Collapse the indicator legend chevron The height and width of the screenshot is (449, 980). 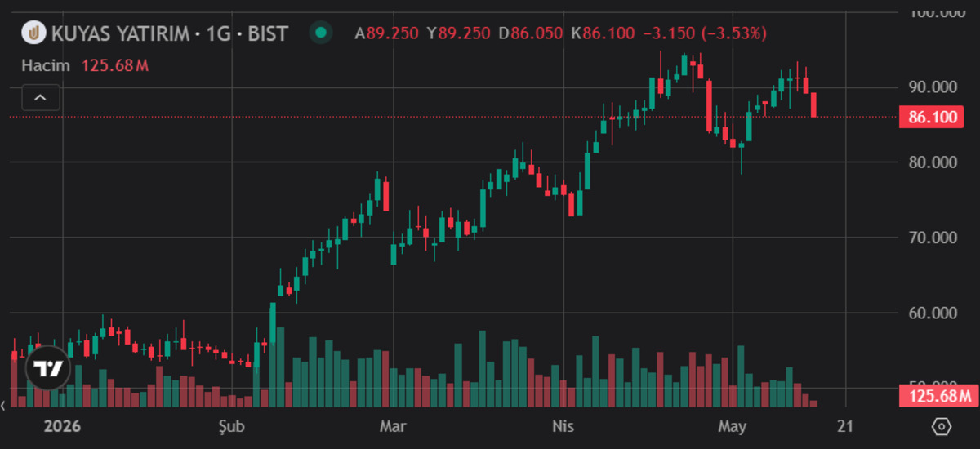[x=41, y=99]
